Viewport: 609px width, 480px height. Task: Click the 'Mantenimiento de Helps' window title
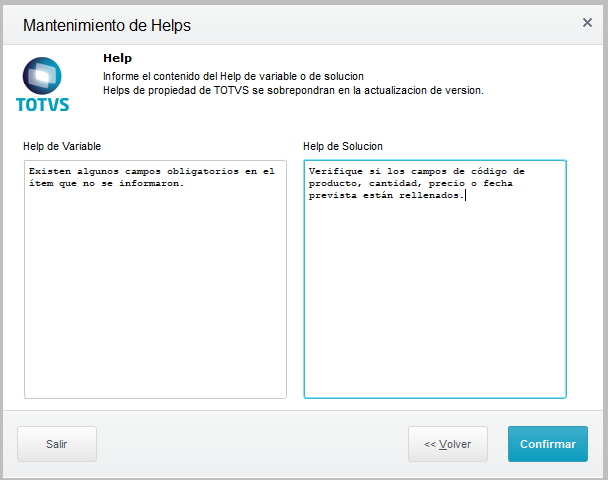click(x=107, y=26)
